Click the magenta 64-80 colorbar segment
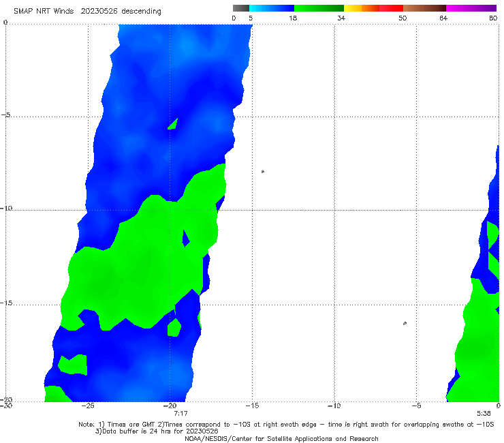Viewport: 504px width, 443px height. click(471, 8)
